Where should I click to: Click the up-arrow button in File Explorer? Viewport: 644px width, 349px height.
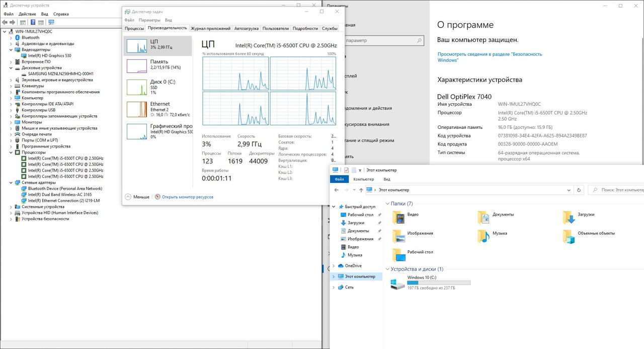(361, 190)
